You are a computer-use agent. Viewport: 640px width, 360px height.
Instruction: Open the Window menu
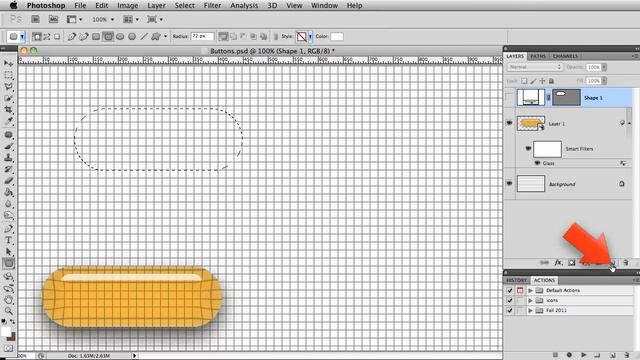click(324, 5)
